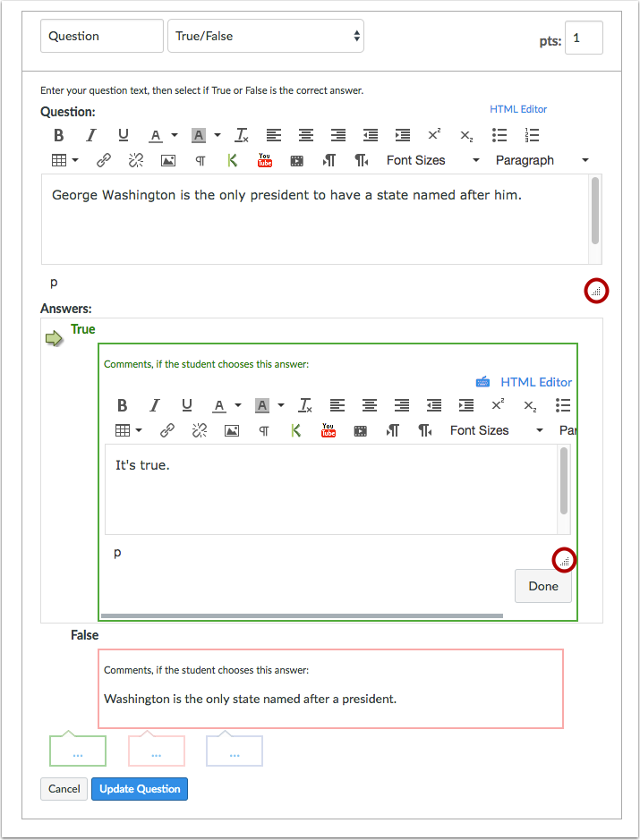The width and height of the screenshot is (640, 840).
Task: Click horizontal scrollbar under True comment
Action: 302,615
